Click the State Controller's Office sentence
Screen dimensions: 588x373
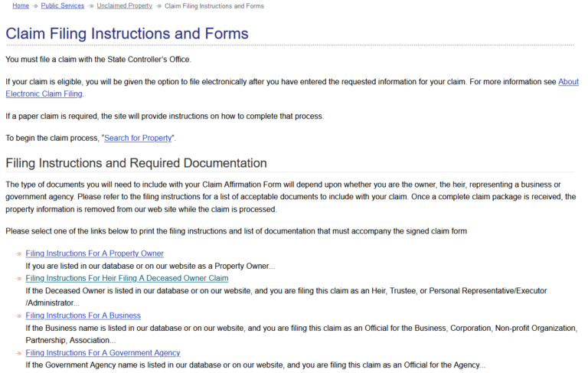click(x=98, y=59)
